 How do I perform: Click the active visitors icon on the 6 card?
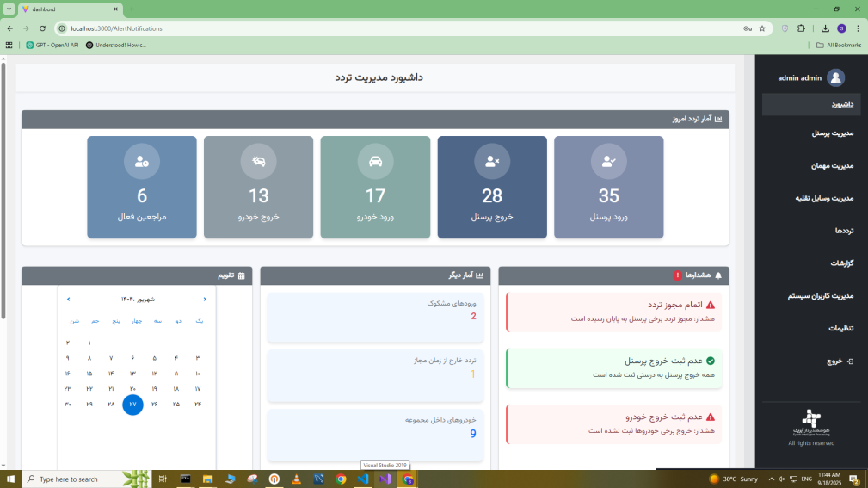click(x=142, y=161)
